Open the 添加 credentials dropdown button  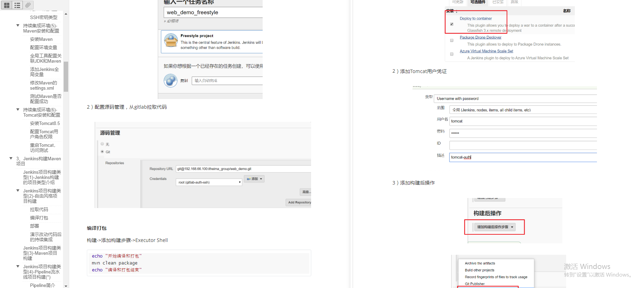click(254, 179)
